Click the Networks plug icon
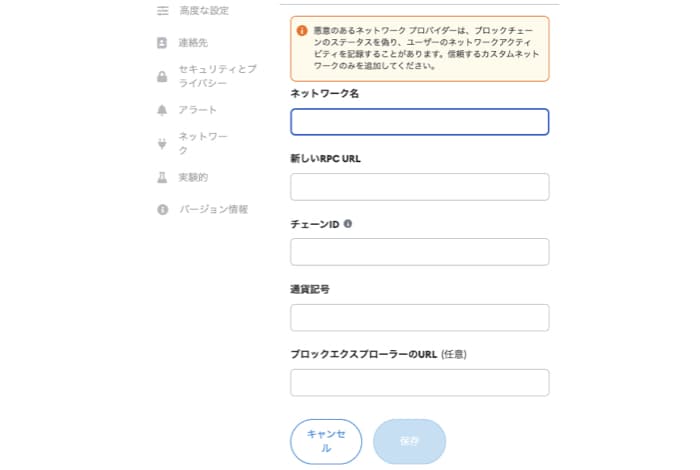Image resolution: width=700 pixels, height=470 pixels. [162, 143]
